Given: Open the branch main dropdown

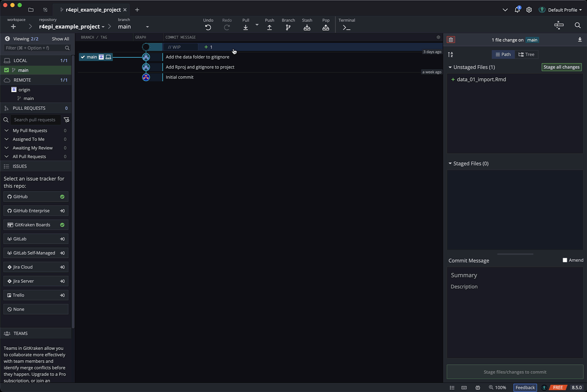Looking at the screenshot, I should click(x=133, y=26).
